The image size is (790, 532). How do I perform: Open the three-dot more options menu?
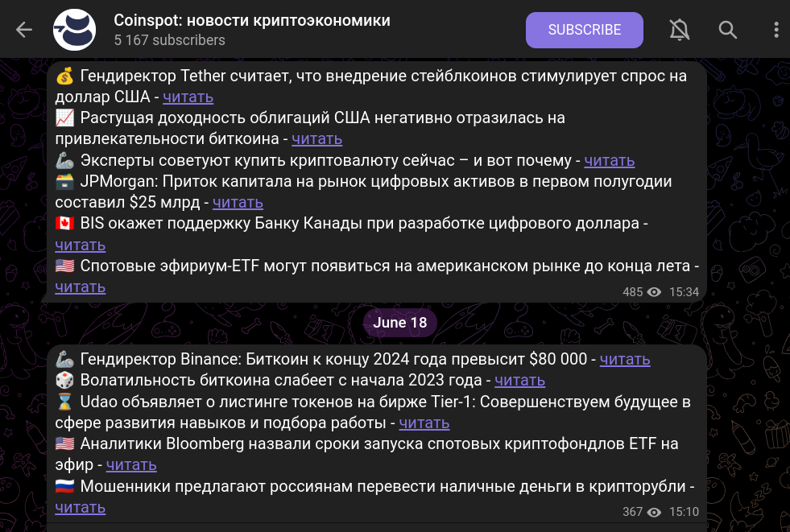(776, 30)
